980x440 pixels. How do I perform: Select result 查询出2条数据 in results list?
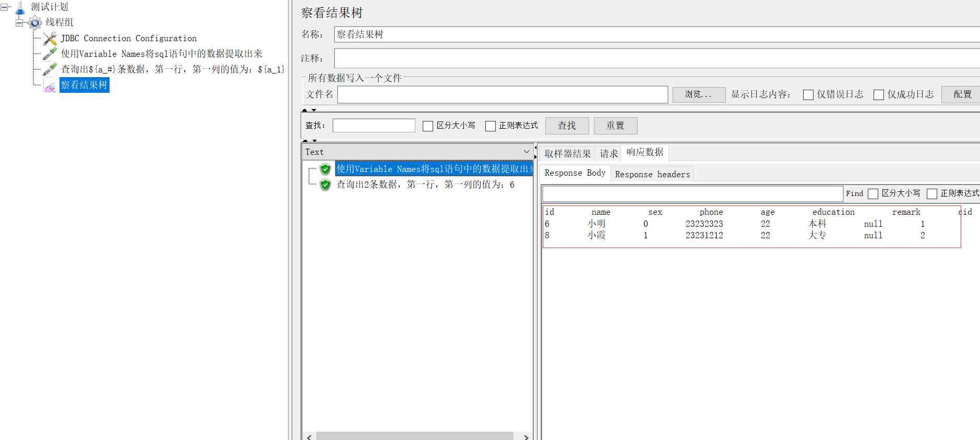(425, 185)
